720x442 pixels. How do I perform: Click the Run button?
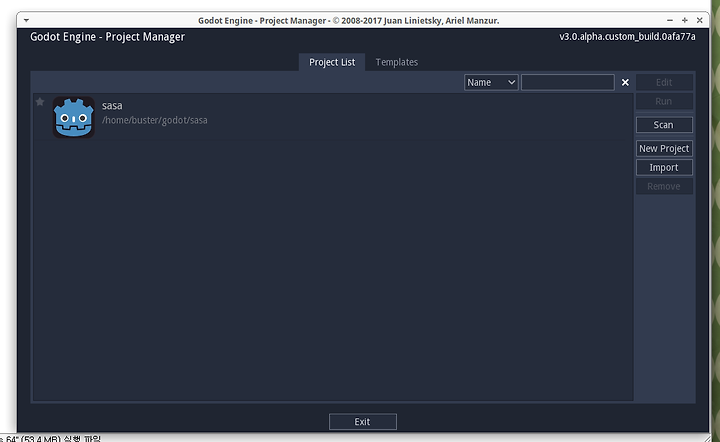[664, 101]
